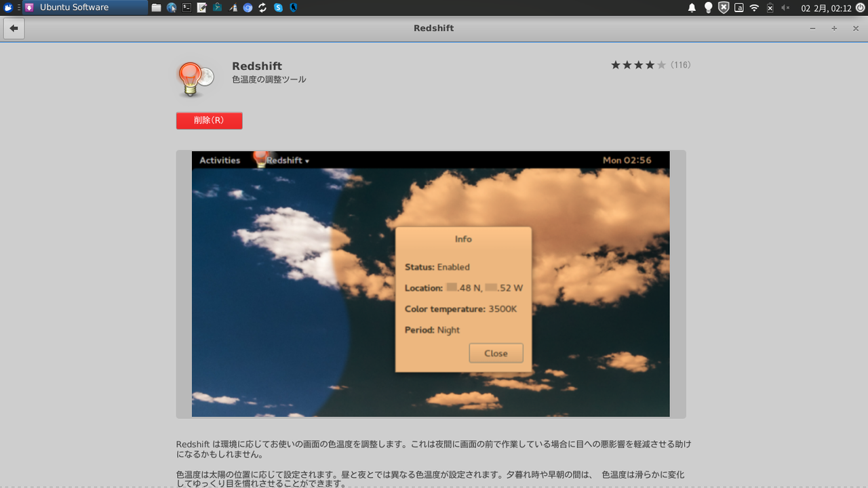Open the terminal launcher icon
The image size is (868, 488).
(x=186, y=8)
